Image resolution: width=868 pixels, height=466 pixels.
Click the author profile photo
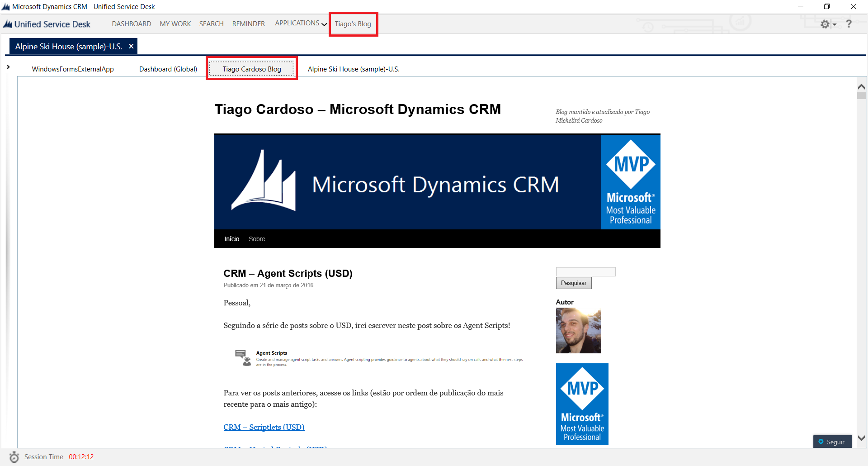pyautogui.click(x=578, y=331)
